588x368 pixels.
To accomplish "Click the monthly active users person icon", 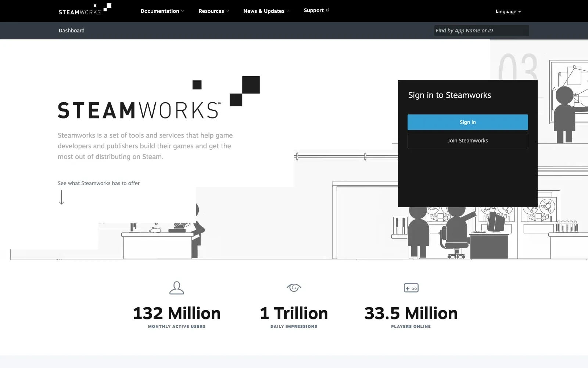I will coord(177,288).
